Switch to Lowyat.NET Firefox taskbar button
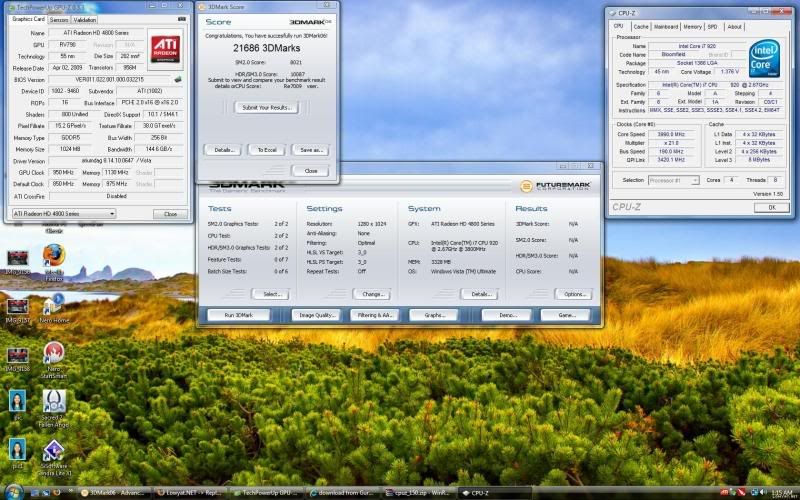Viewport: 800px width, 500px height. 190,493
